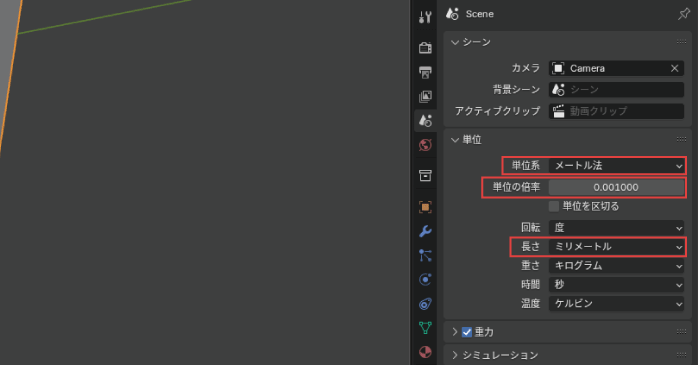Screen dimensions: 698x365
Task: Open the 重さ キログラム dropdown
Action: click(x=617, y=266)
